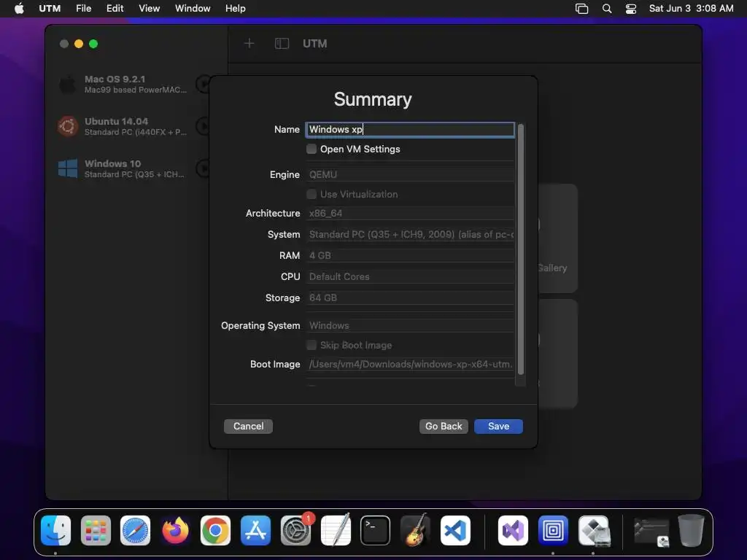Open System Preferences from the Dock

(x=295, y=530)
